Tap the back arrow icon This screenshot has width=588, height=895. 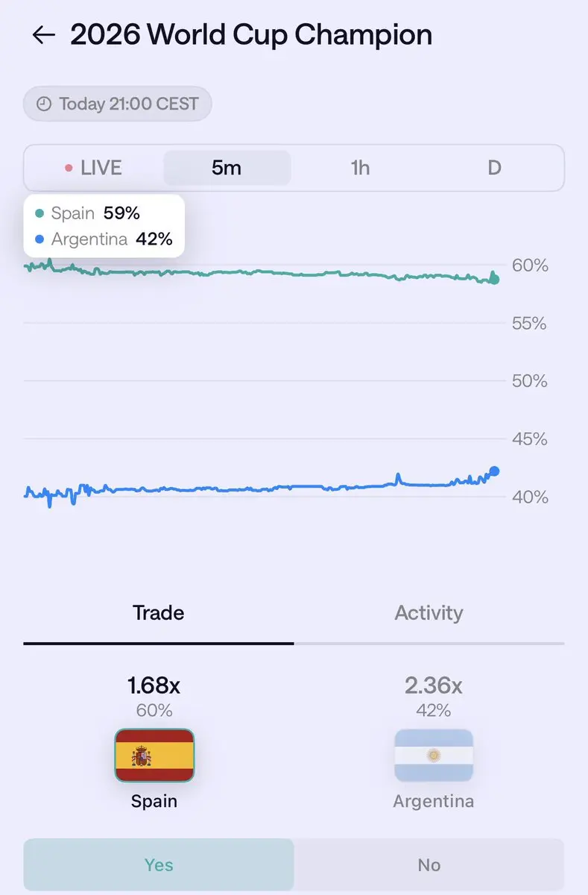click(x=44, y=35)
